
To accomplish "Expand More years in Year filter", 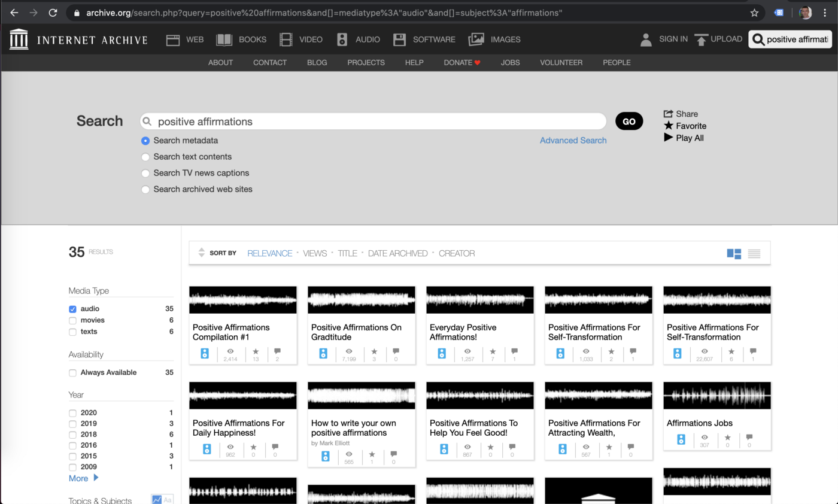I will (83, 478).
